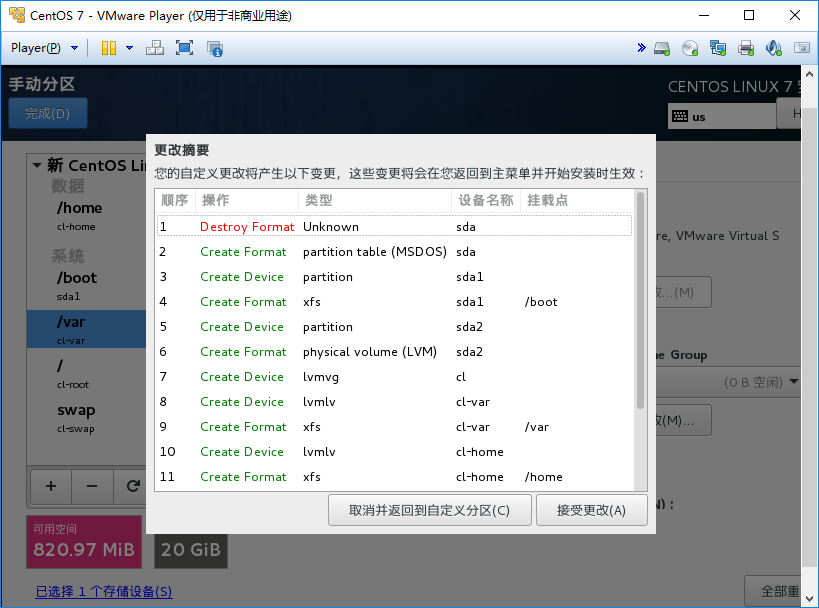Click the 20 GiB total space box
This screenshot has height=608, width=819.
click(x=191, y=550)
